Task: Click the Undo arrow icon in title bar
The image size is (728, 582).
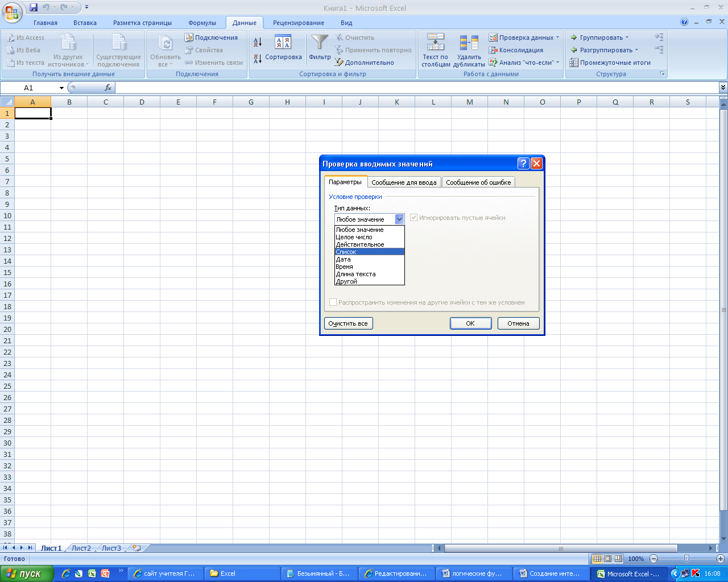Action: pos(45,7)
